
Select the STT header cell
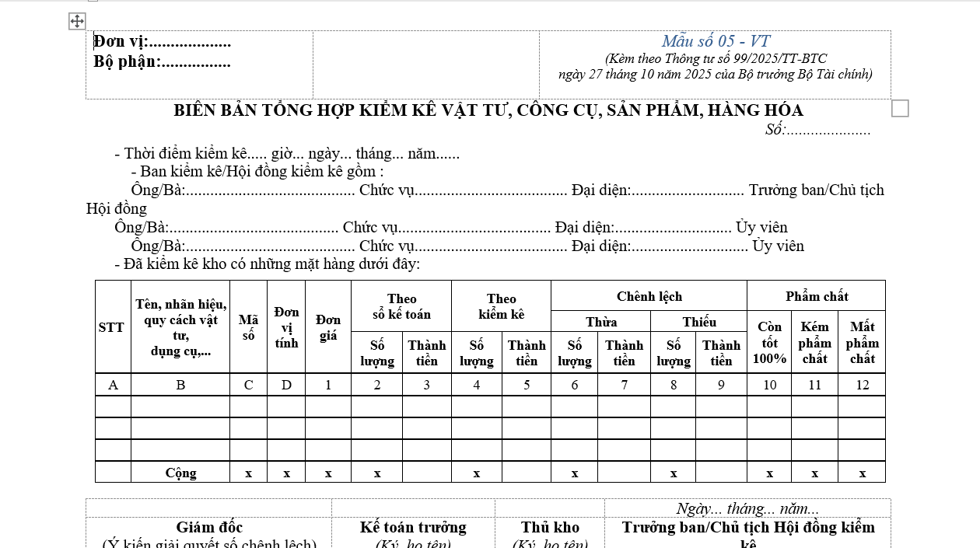pyautogui.click(x=112, y=327)
